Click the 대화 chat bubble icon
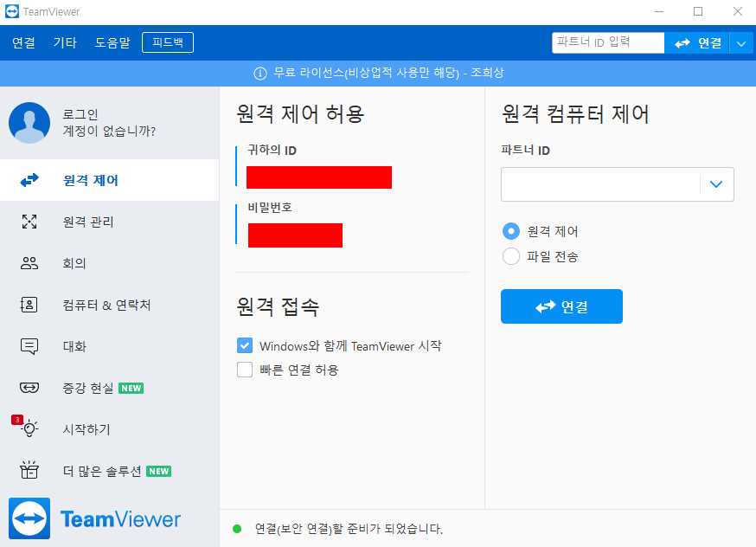Screen dimensions: 756x547 coord(29,346)
